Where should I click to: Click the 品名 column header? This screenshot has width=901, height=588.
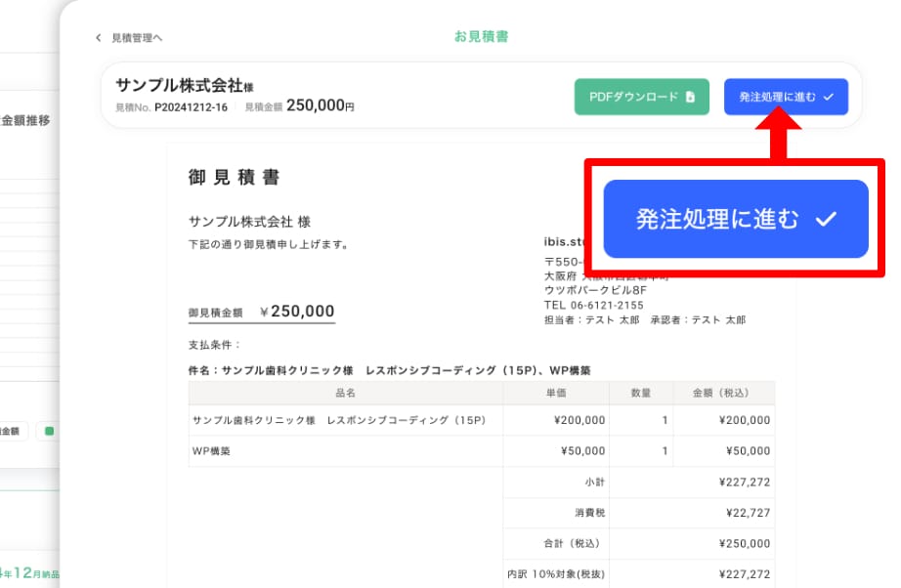345,393
